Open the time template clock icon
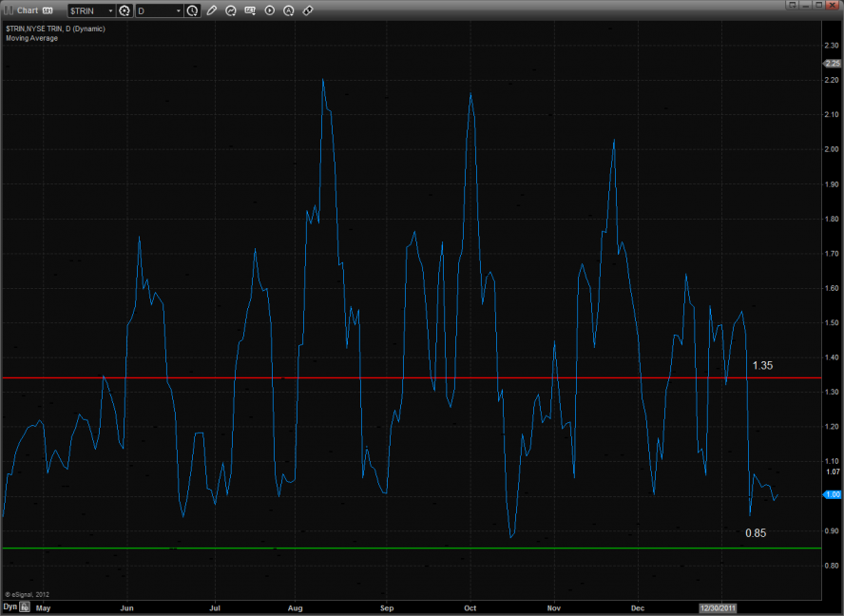 click(192, 10)
